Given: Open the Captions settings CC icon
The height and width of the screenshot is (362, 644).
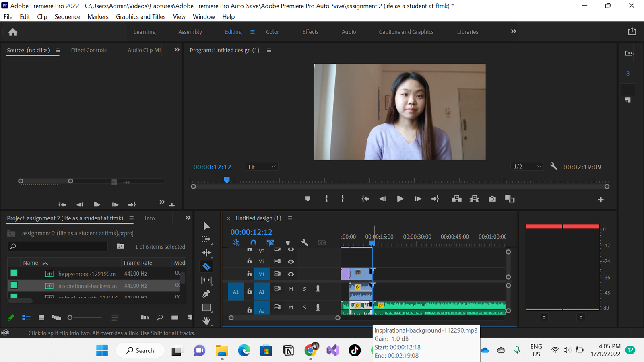Looking at the screenshot, I should tap(321, 243).
